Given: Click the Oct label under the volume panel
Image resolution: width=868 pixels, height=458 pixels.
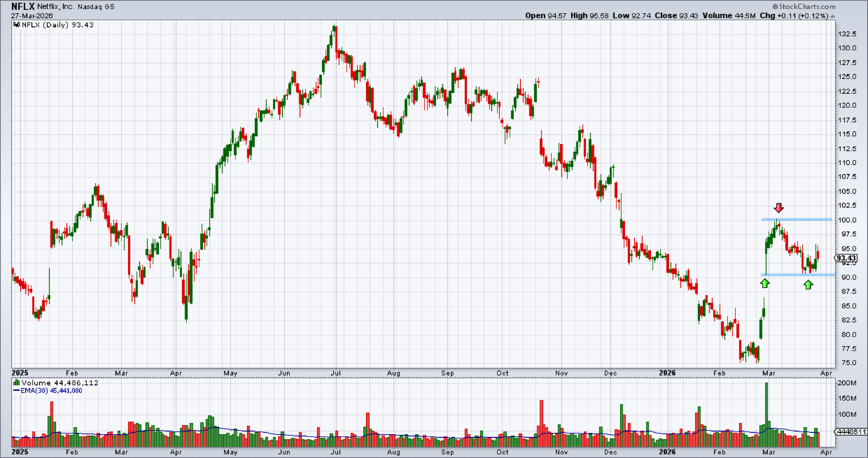Looking at the screenshot, I should [503, 452].
